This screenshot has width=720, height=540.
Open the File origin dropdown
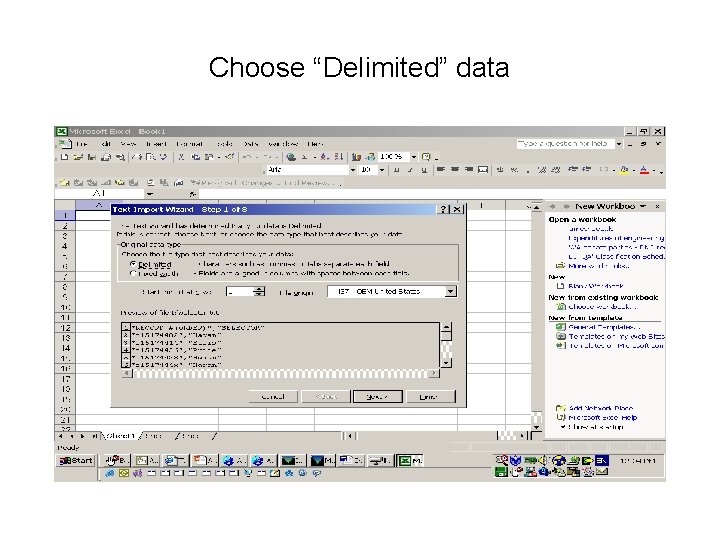(x=450, y=292)
